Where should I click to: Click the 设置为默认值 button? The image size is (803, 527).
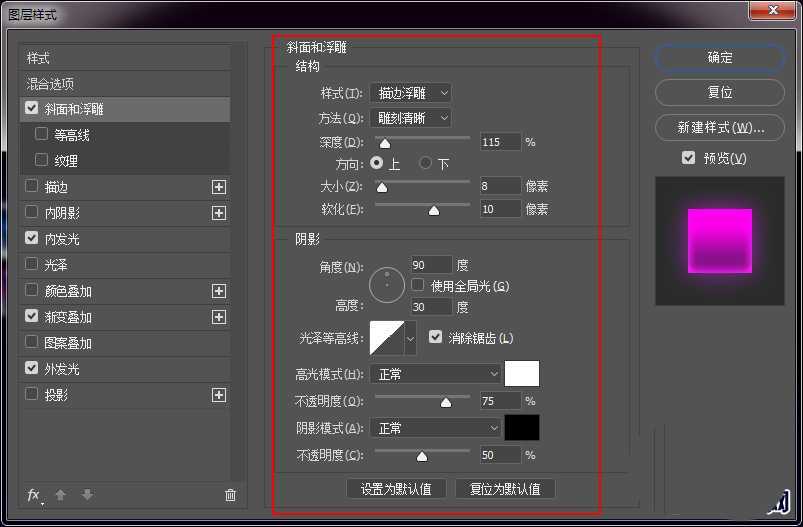coord(397,489)
